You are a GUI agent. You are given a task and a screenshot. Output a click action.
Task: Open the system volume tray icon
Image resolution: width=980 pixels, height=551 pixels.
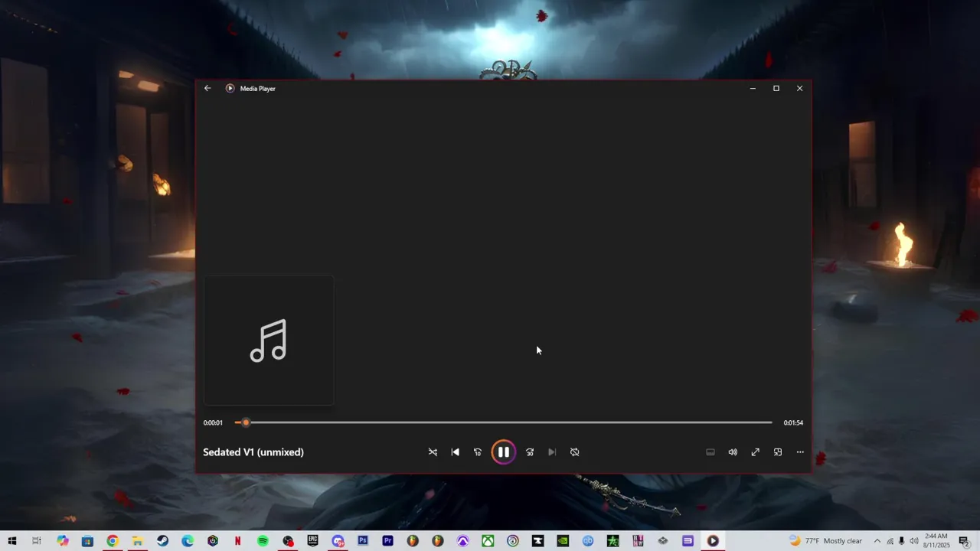point(913,541)
